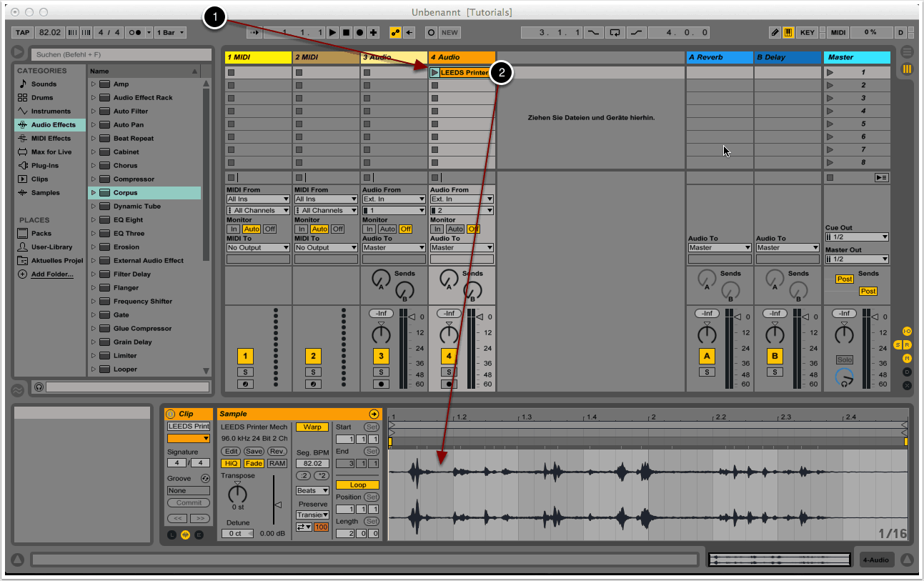Open the Beats warp mode dropdown
Viewport: 924px width, 581px height.
click(312, 490)
